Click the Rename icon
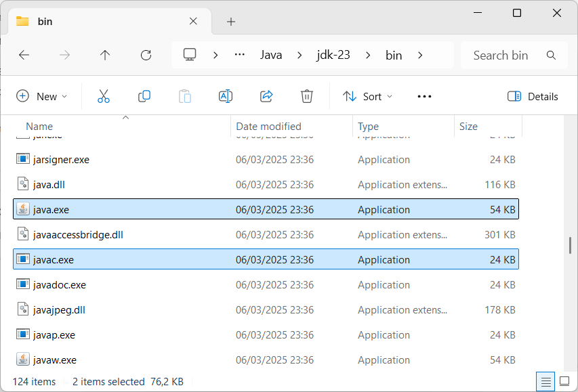This screenshot has height=392, width=578. point(225,96)
